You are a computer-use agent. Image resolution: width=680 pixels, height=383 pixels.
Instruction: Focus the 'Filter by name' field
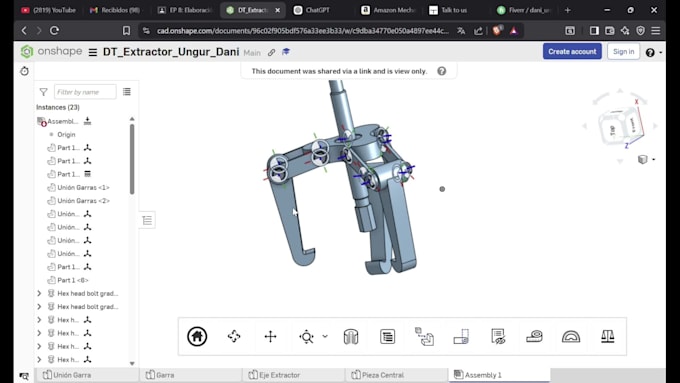click(x=85, y=92)
